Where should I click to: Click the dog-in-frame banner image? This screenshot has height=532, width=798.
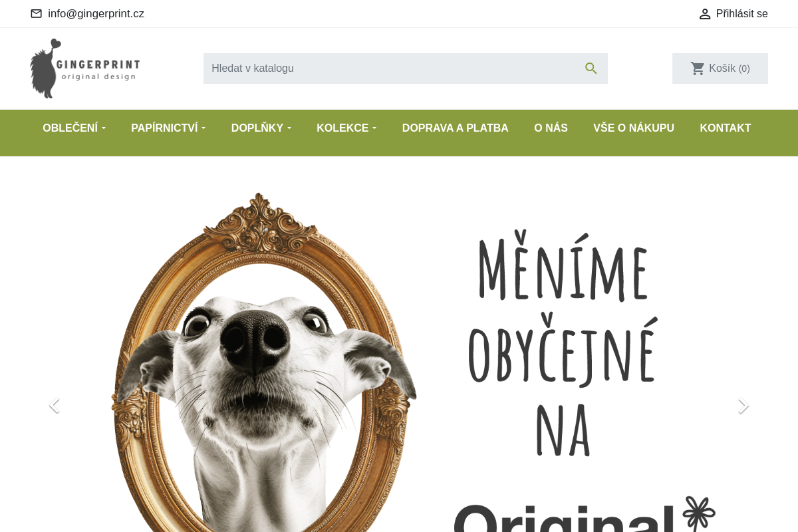[x=264, y=362]
